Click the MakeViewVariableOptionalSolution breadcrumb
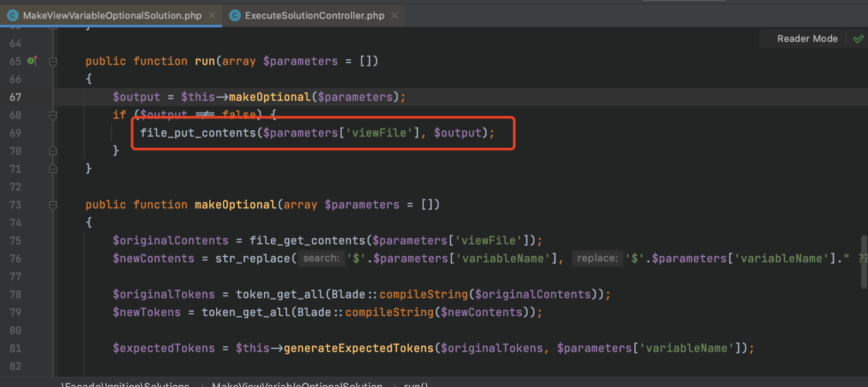The width and height of the screenshot is (868, 387). click(x=297, y=384)
